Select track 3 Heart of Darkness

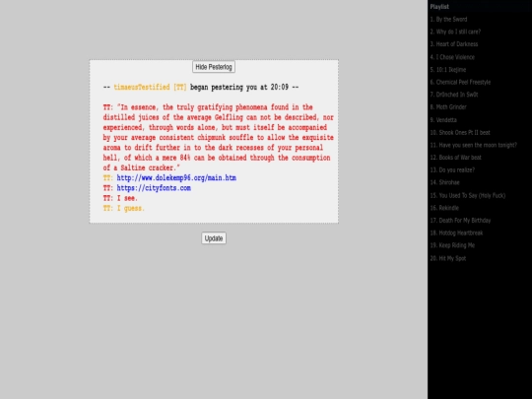(x=454, y=44)
